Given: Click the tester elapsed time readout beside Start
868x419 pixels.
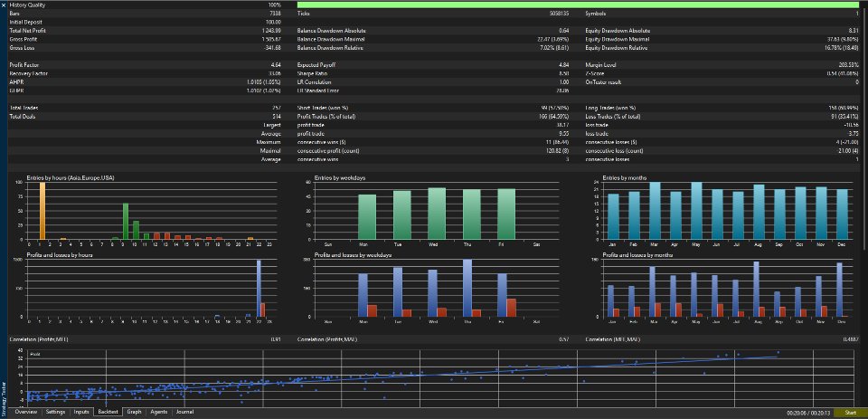Looking at the screenshot, I should pos(808,413).
